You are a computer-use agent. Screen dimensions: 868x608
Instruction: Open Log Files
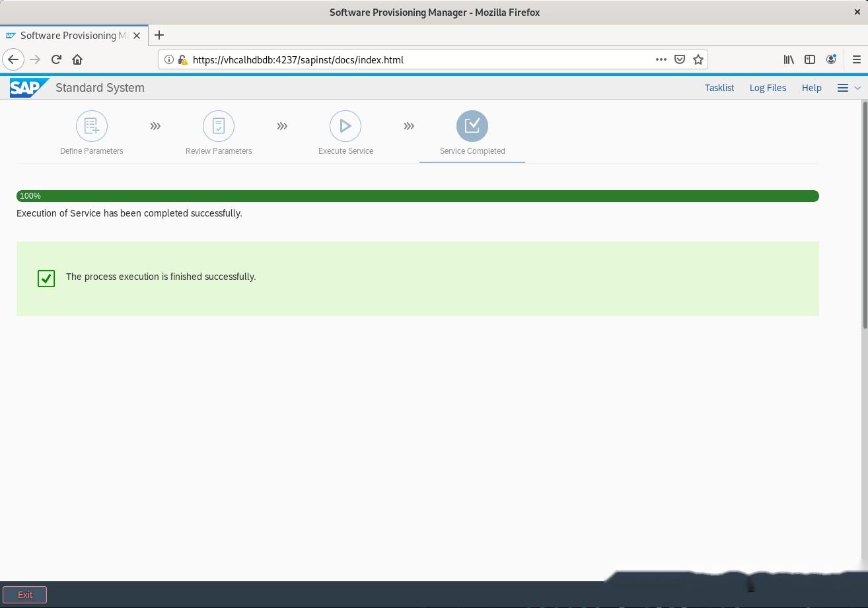[768, 88]
